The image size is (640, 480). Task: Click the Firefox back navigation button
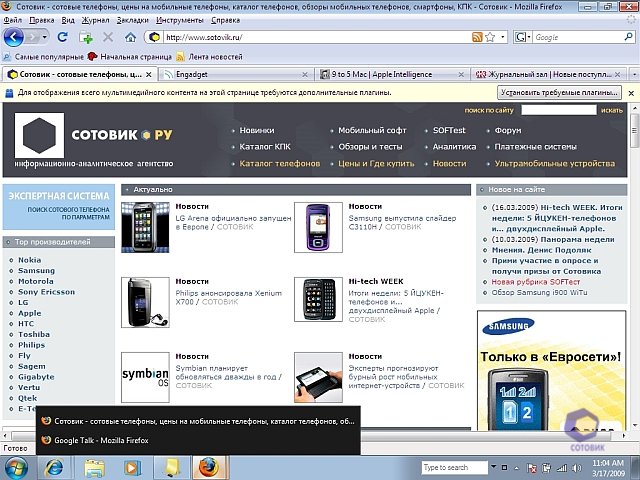point(15,37)
